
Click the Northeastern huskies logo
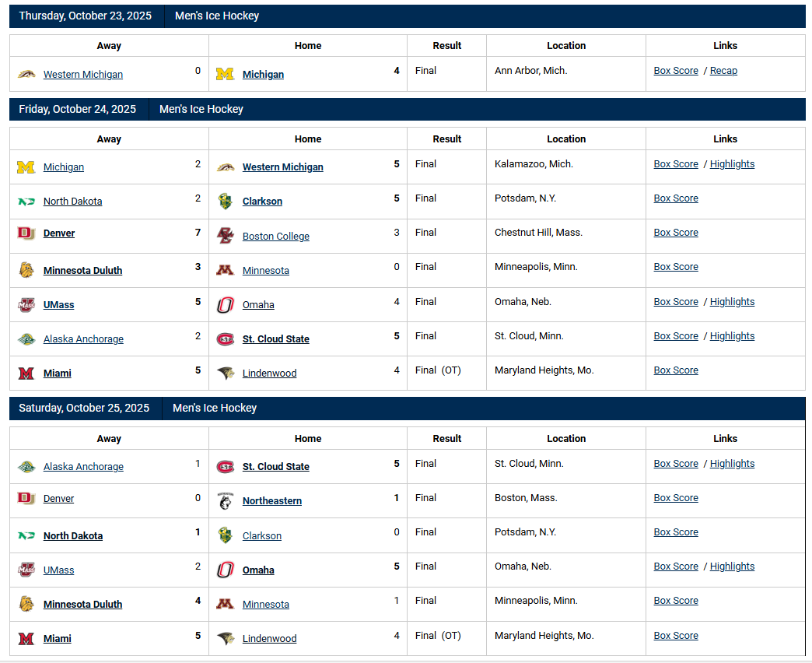pos(225,500)
